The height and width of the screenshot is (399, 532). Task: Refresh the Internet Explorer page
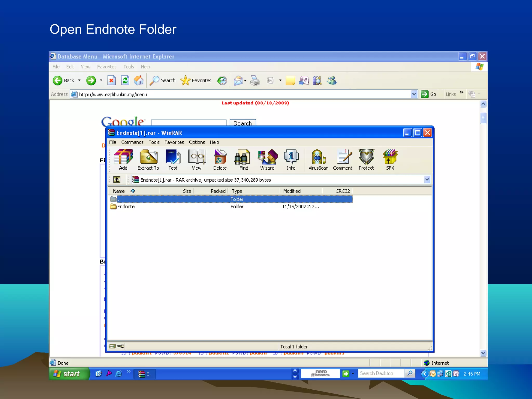point(125,81)
